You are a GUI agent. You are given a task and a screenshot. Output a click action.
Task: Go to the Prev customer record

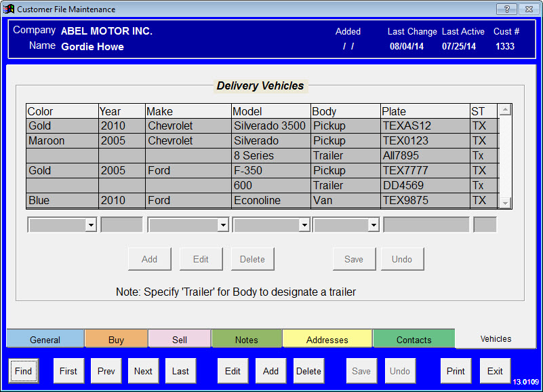pyautogui.click(x=106, y=371)
